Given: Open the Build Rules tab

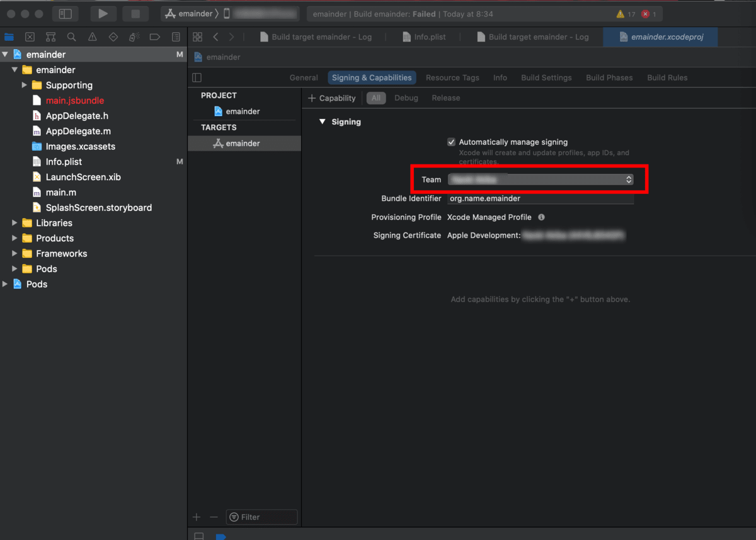Looking at the screenshot, I should pyautogui.click(x=667, y=78).
